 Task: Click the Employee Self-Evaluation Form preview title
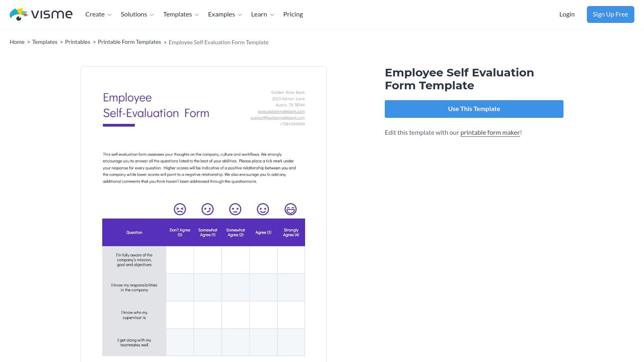156,105
